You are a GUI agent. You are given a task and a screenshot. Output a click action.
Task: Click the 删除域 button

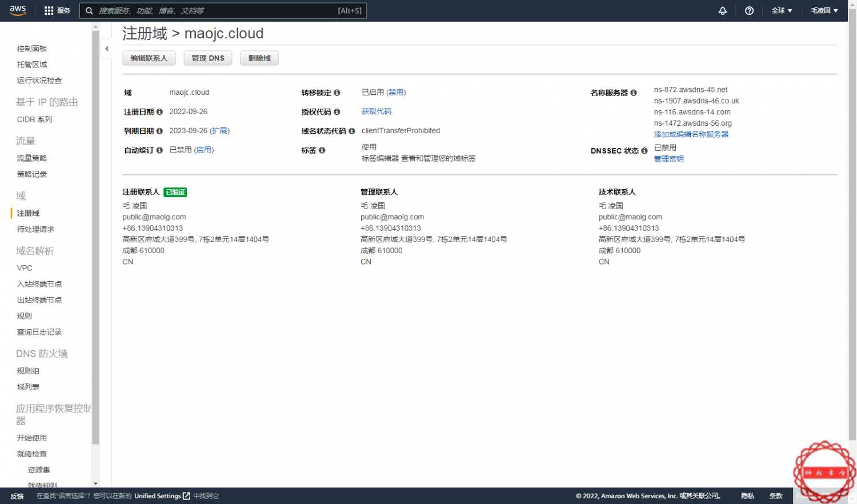[259, 58]
